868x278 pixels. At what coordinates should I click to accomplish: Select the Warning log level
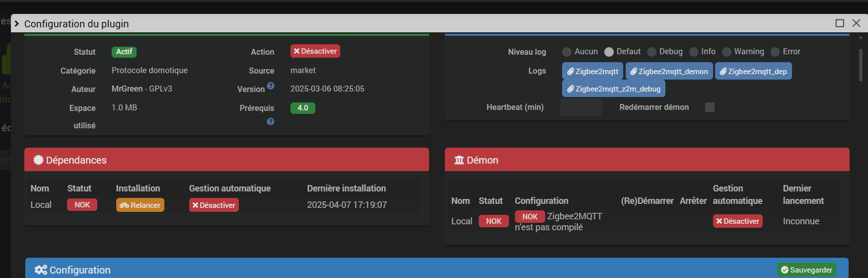(726, 52)
